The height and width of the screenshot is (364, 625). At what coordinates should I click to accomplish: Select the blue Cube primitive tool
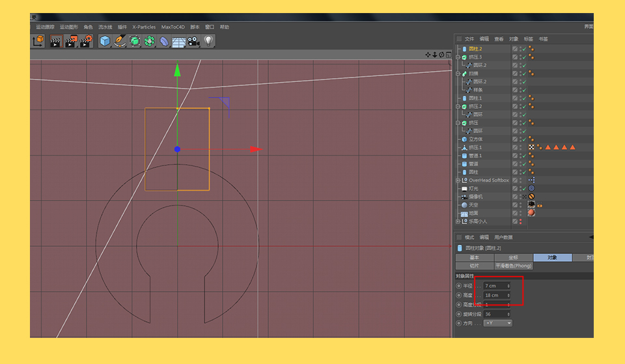105,41
